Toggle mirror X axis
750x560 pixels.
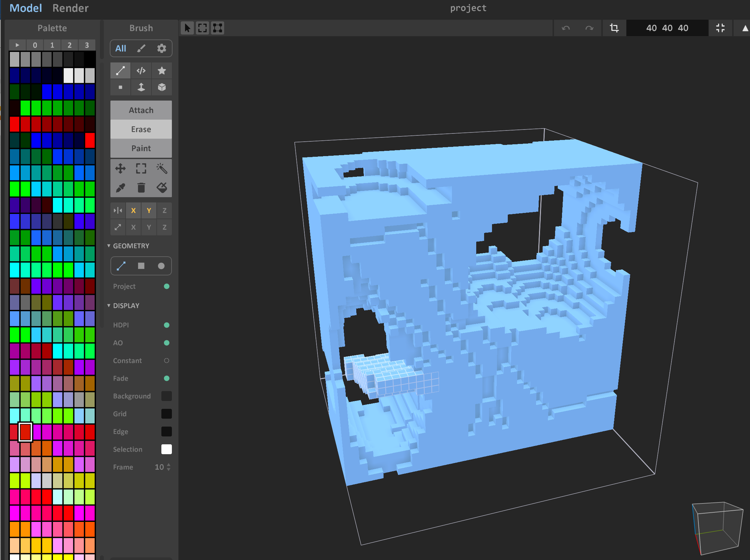coord(133,211)
